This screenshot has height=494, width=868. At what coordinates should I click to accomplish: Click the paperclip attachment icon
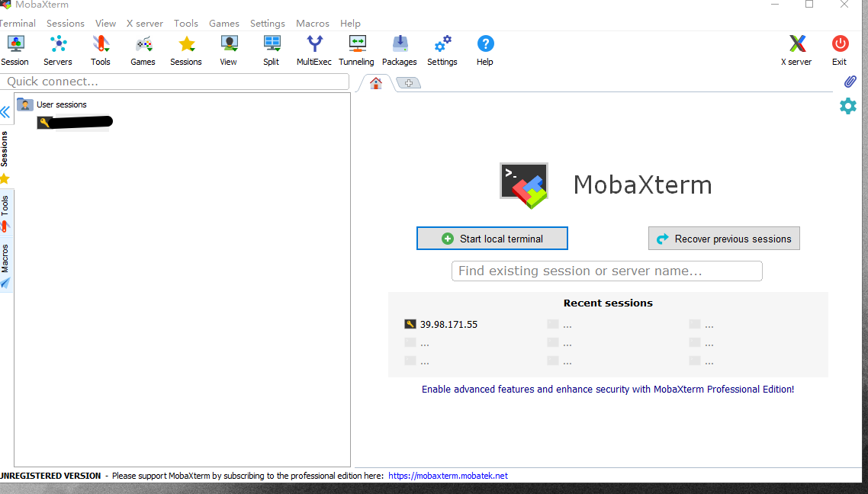850,82
